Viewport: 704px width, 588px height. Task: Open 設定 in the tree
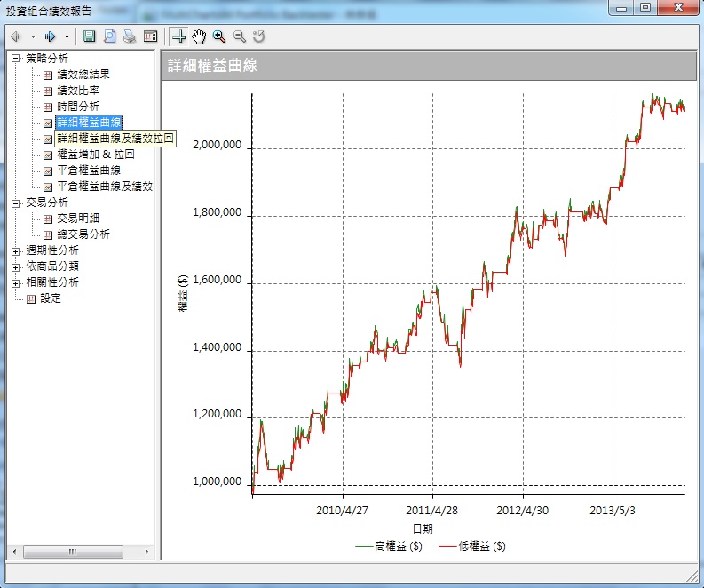(51, 298)
